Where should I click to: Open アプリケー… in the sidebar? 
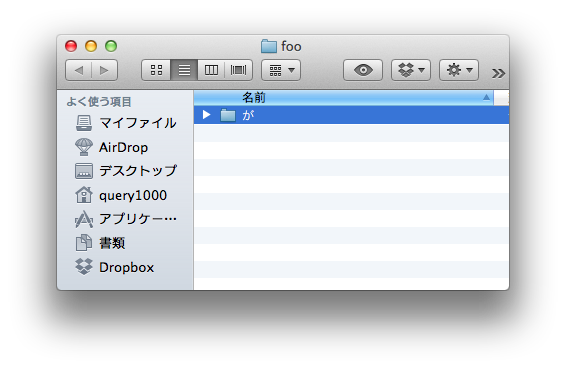(x=125, y=219)
